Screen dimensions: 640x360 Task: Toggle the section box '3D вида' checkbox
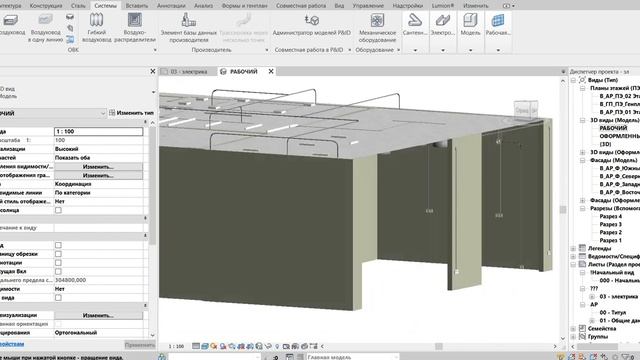click(58, 298)
